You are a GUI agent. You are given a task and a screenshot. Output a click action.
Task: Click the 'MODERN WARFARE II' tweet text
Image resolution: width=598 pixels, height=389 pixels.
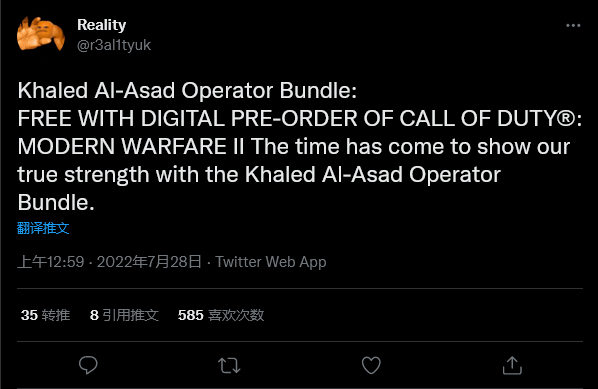coord(131,146)
